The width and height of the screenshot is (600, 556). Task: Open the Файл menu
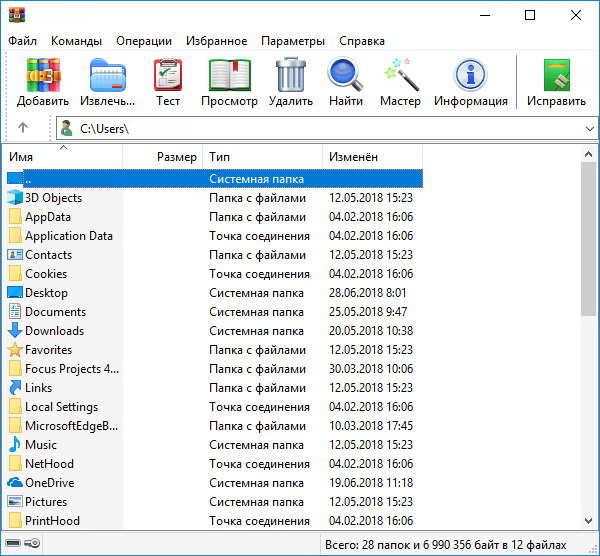point(23,41)
